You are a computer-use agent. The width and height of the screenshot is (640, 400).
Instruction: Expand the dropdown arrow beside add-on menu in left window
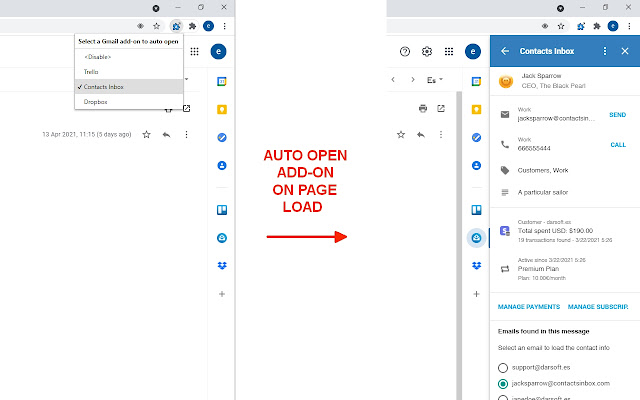(x=187, y=79)
